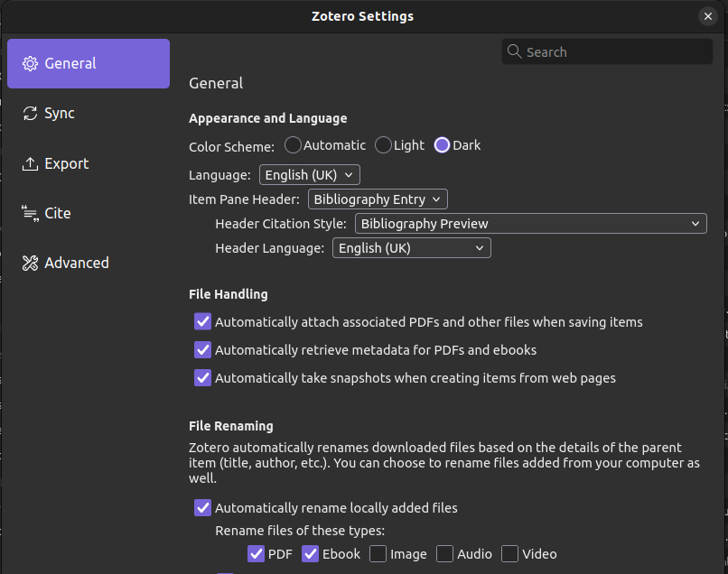Expand the Item Pane Header dropdown
The width and height of the screenshot is (728, 574).
coord(378,199)
